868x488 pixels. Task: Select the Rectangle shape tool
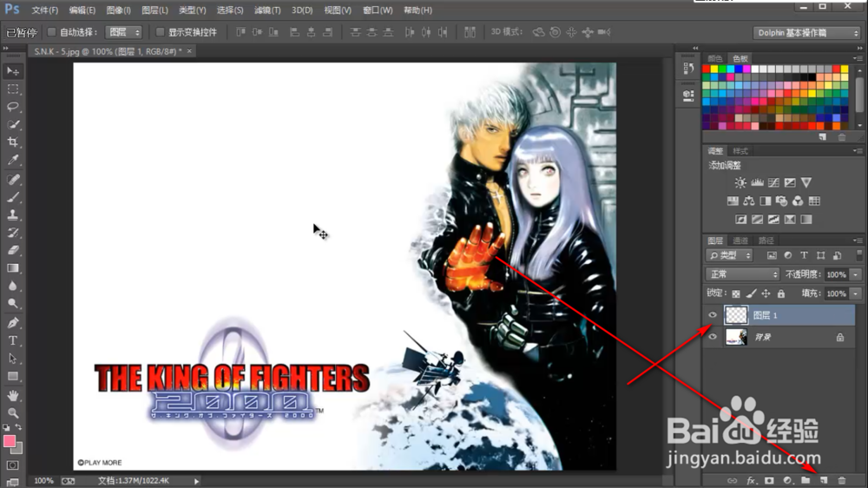point(13,376)
